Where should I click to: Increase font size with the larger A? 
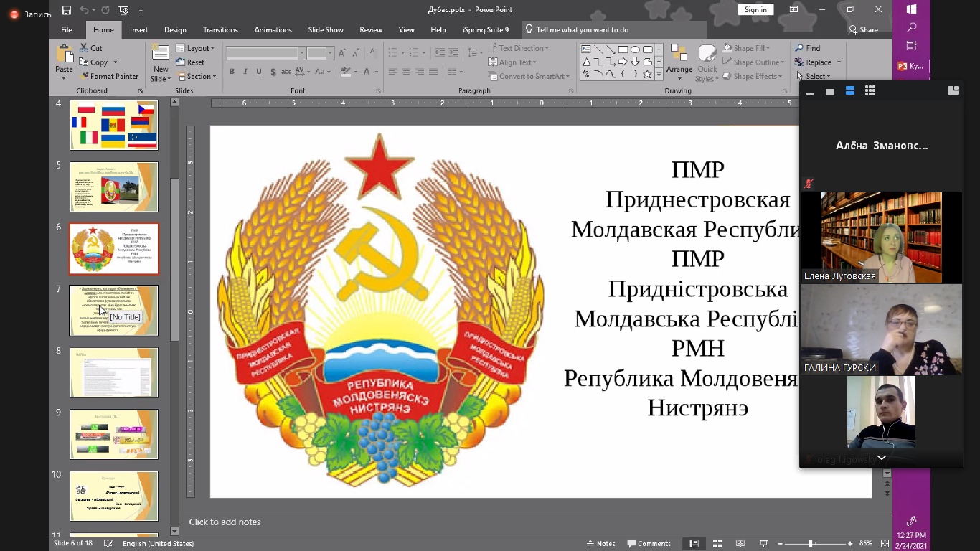[341, 53]
